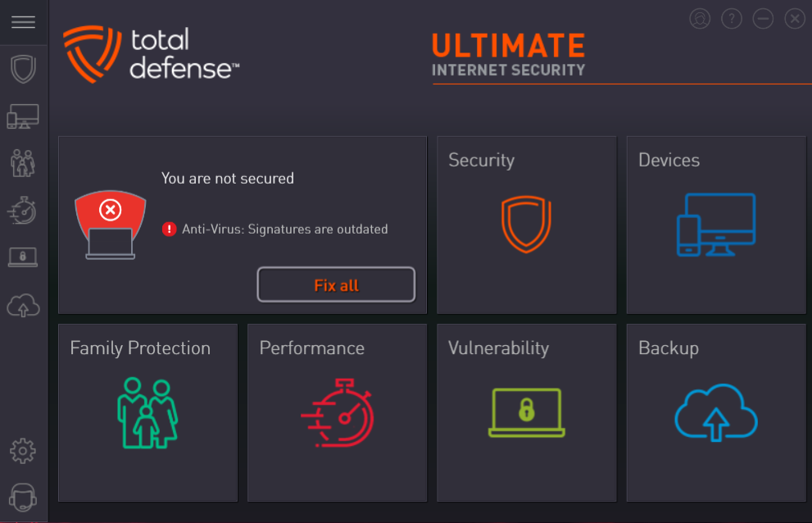Open the Backup tile

click(x=716, y=412)
